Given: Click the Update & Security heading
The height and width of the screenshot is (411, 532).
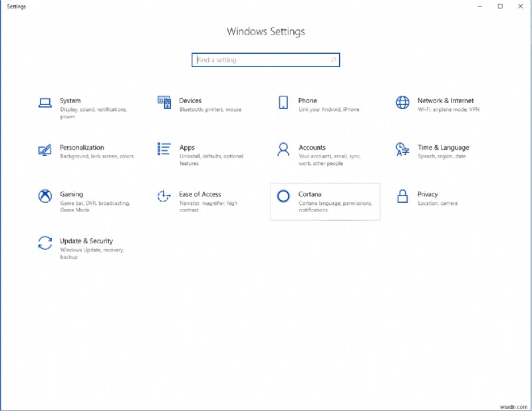Looking at the screenshot, I should pos(86,241).
